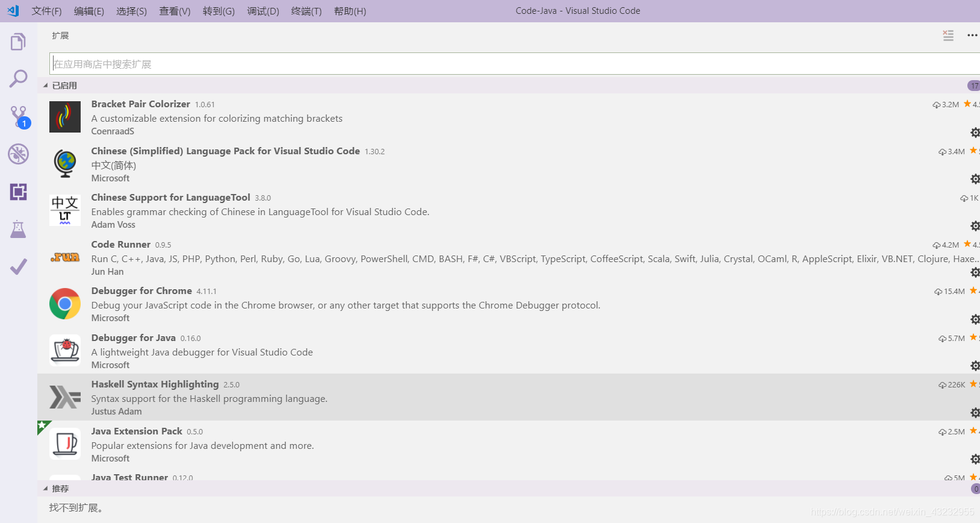Open the Explorer view in activity bar
Image resolution: width=980 pixels, height=523 pixels.
click(x=19, y=42)
